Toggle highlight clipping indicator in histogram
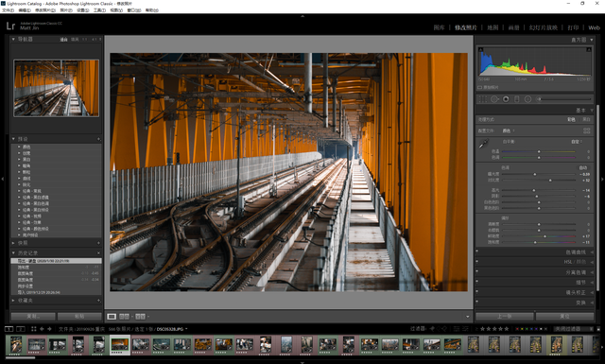 (x=589, y=50)
